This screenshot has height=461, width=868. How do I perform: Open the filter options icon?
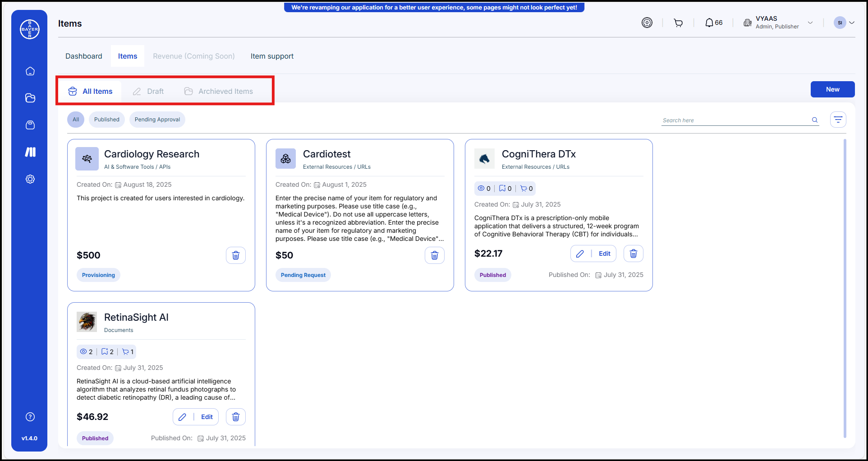pyautogui.click(x=838, y=120)
